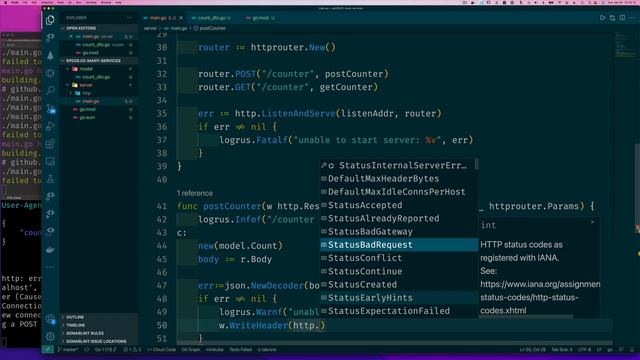Click the master branch in status bar
Screen dimensions: 640x360
68,350
